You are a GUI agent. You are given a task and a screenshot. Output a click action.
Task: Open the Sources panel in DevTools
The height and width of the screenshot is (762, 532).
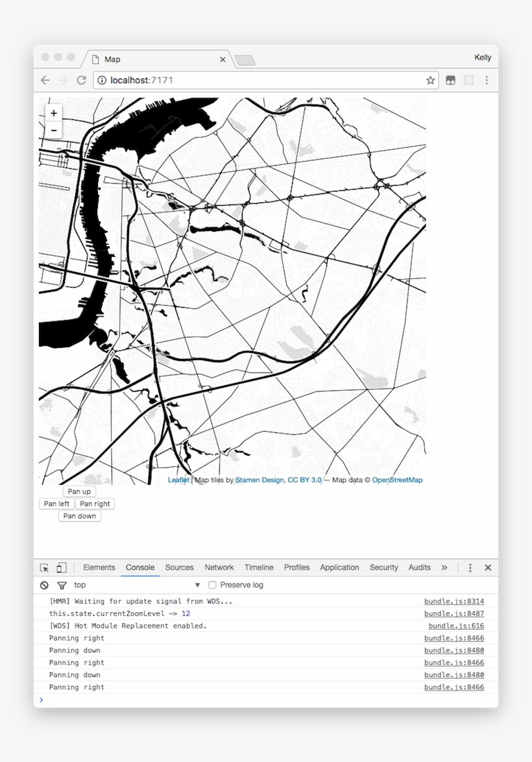click(x=179, y=567)
